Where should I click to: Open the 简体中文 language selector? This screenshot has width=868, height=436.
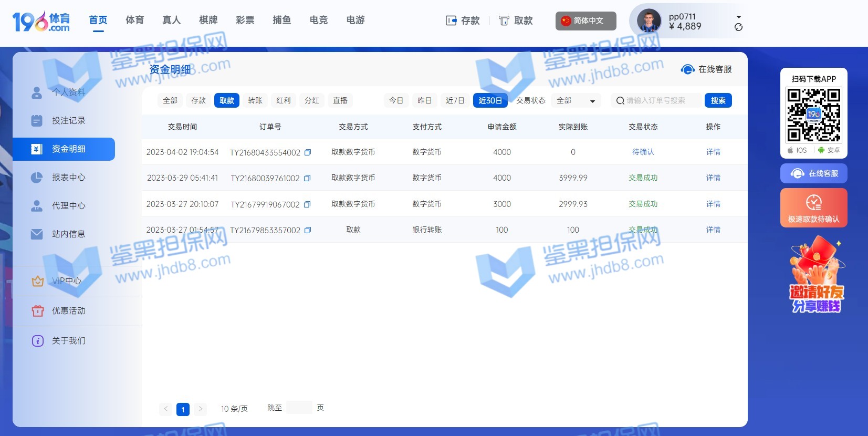tap(585, 21)
